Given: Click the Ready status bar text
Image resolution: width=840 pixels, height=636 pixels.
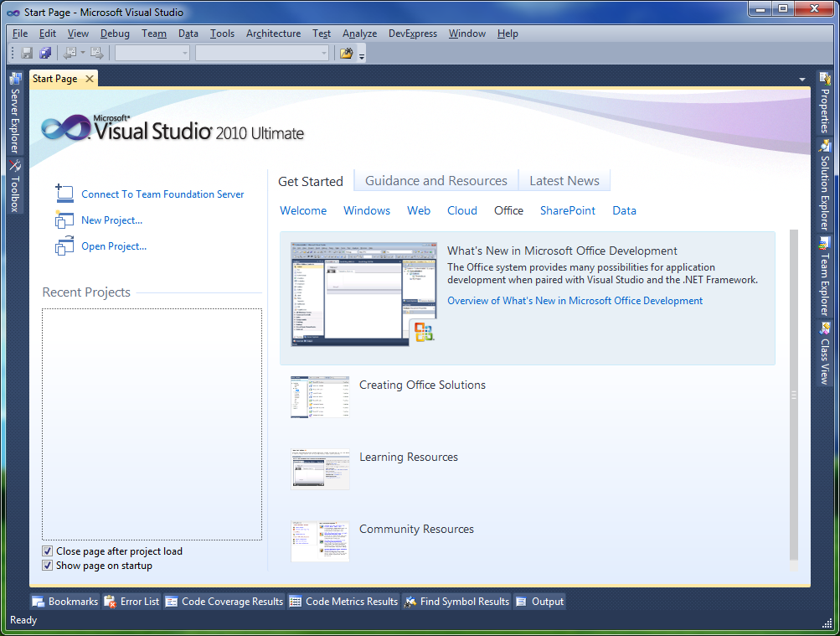Looking at the screenshot, I should click(23, 620).
